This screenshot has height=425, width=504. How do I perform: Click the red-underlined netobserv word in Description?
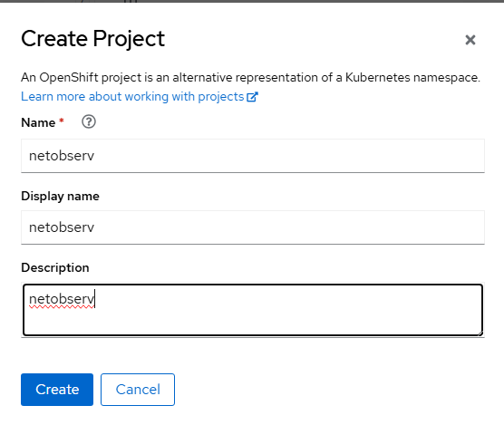[62, 299]
